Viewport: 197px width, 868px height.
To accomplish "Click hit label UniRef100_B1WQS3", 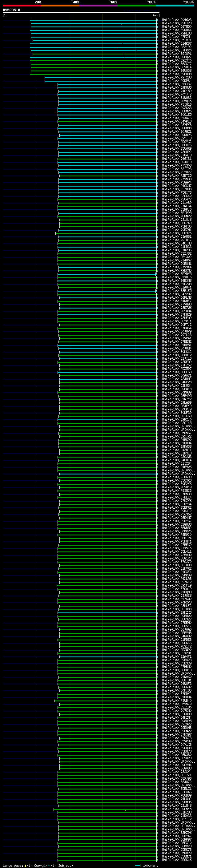I will (x=177, y=98).
